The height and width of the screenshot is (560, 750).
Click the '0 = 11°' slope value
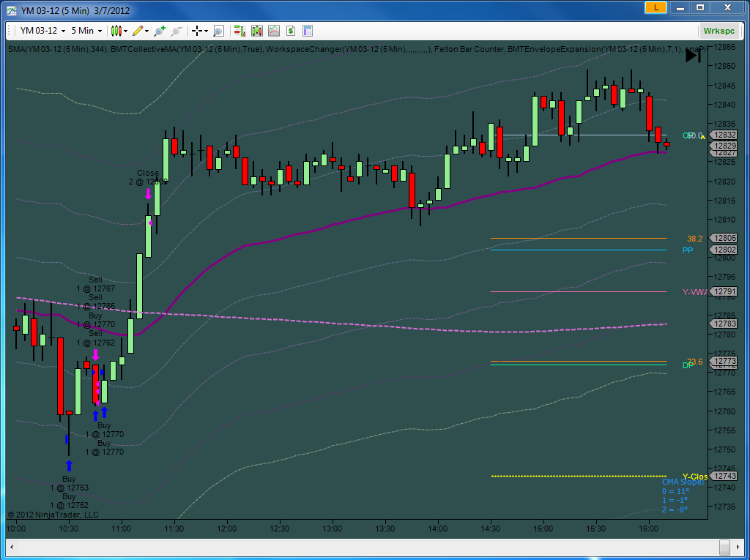[x=675, y=492]
